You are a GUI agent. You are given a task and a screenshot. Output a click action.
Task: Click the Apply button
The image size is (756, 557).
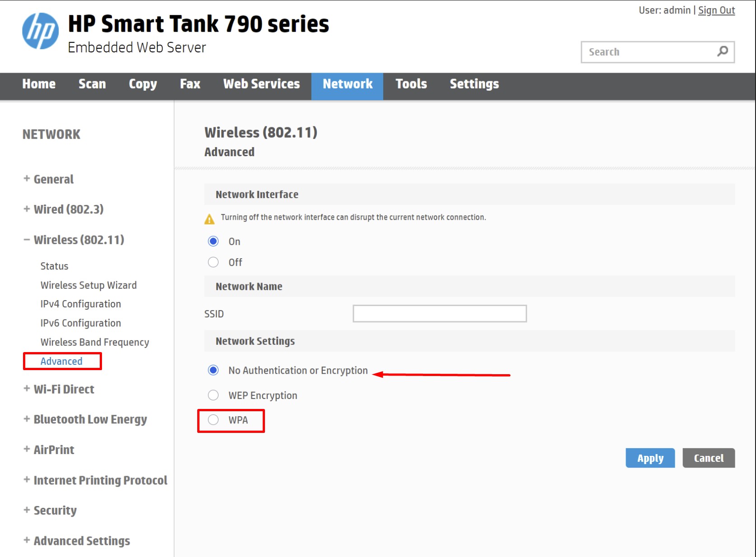point(650,458)
